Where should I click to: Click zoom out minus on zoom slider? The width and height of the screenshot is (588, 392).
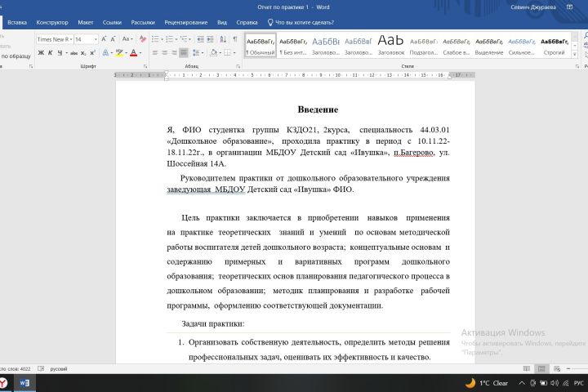click(568, 369)
